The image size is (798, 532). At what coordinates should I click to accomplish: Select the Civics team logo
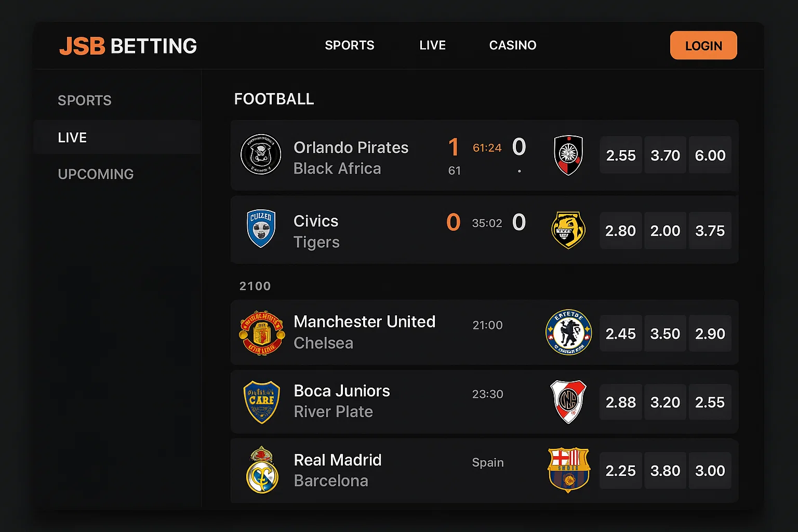261,229
